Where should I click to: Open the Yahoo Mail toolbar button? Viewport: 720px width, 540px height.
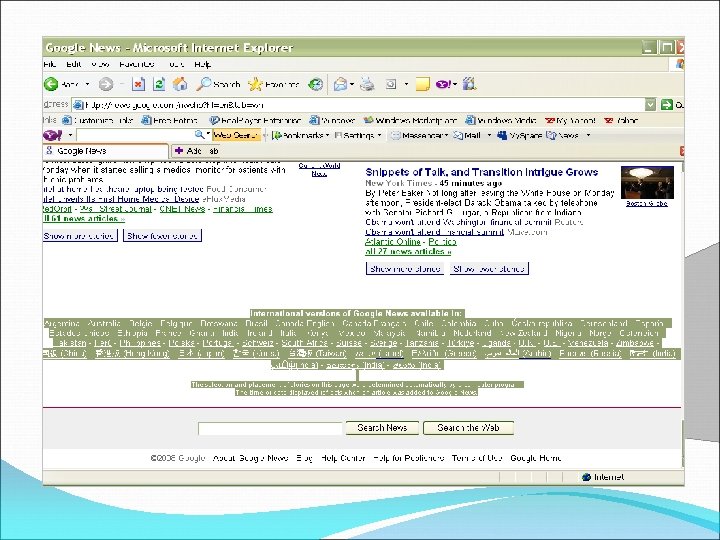point(467,135)
